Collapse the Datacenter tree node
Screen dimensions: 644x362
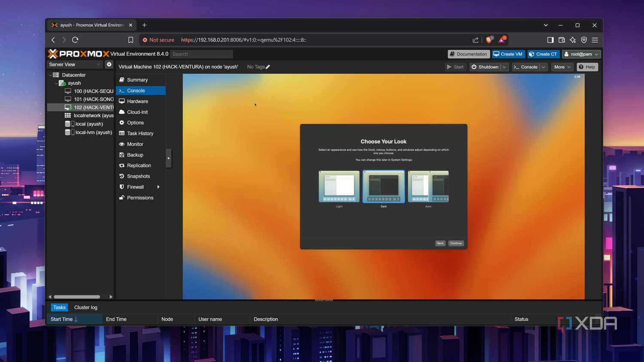point(50,75)
